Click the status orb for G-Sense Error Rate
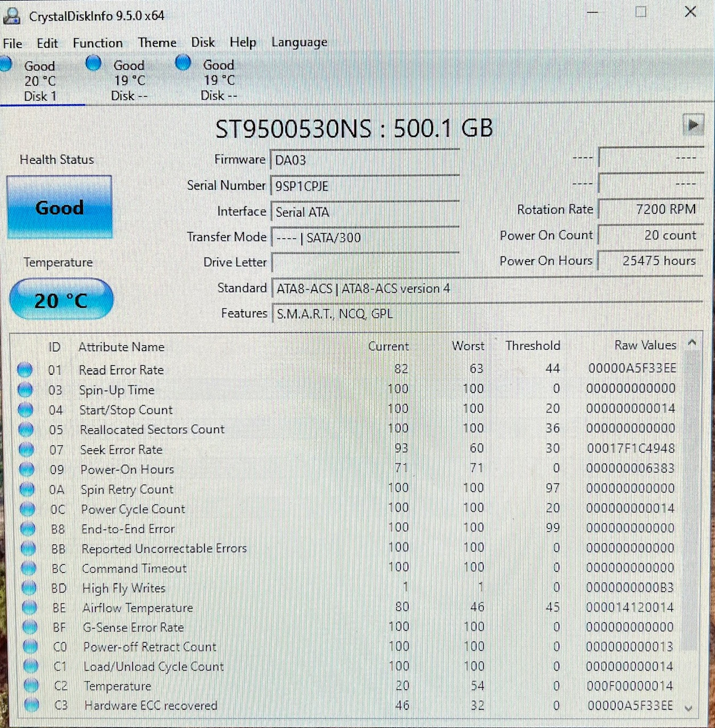715x728 pixels. (30, 627)
